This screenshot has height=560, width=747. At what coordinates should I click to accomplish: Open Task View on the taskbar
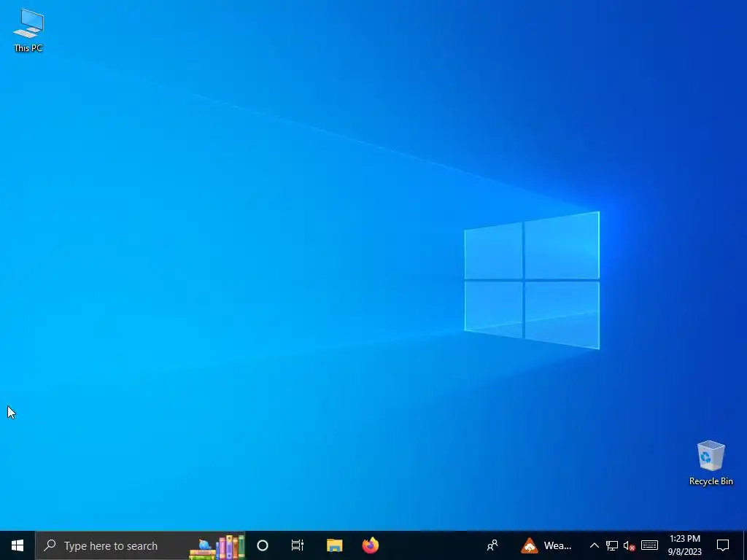298,545
